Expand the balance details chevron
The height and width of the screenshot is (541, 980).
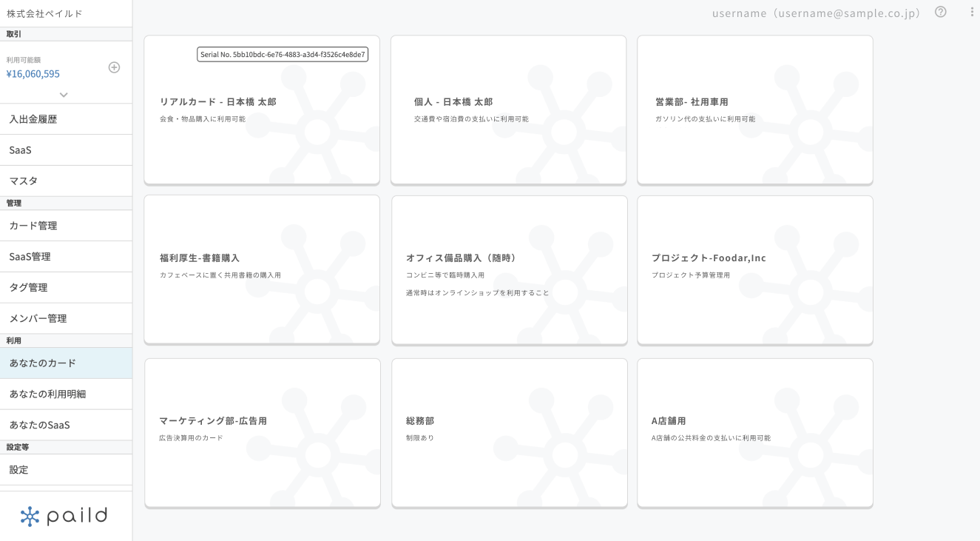(64, 95)
